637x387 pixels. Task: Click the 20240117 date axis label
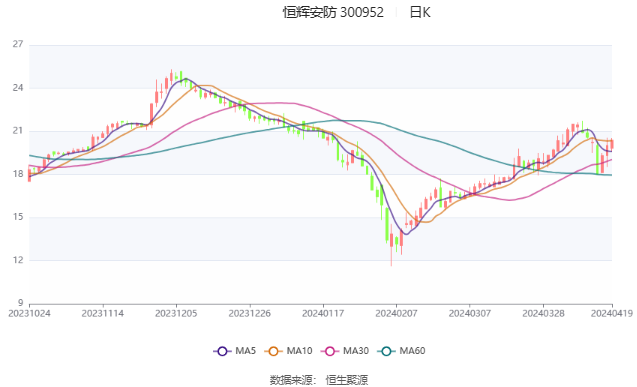point(323,313)
